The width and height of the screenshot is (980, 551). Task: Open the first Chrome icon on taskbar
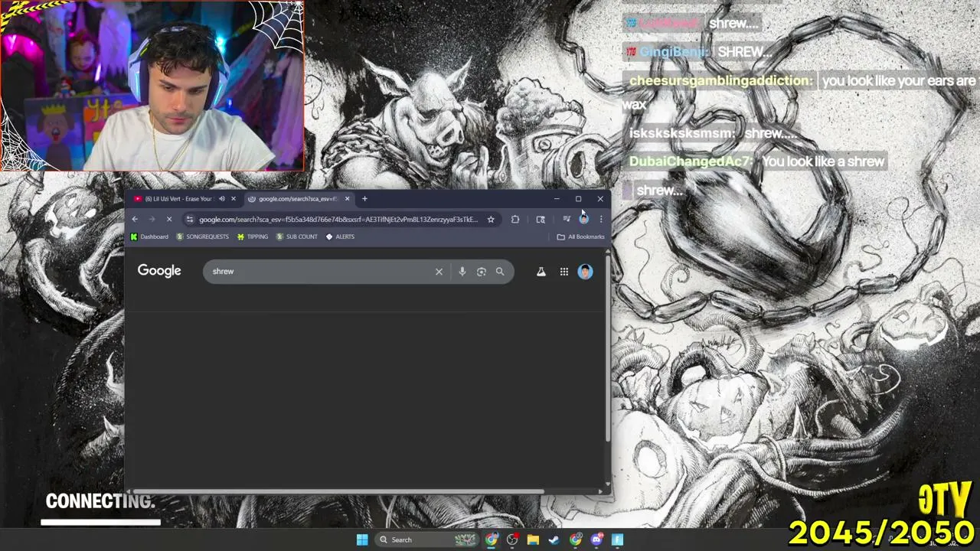(492, 540)
